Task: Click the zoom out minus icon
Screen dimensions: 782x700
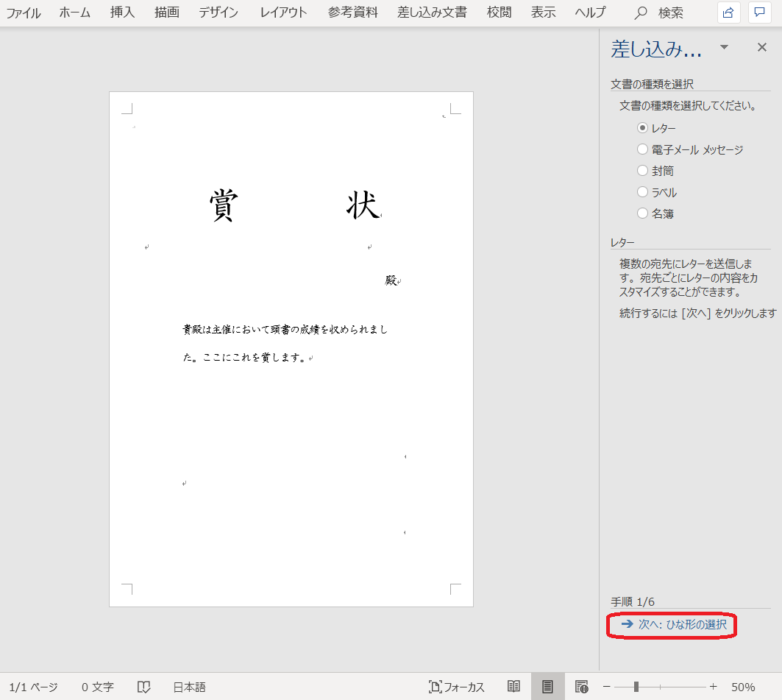Action: point(607,687)
